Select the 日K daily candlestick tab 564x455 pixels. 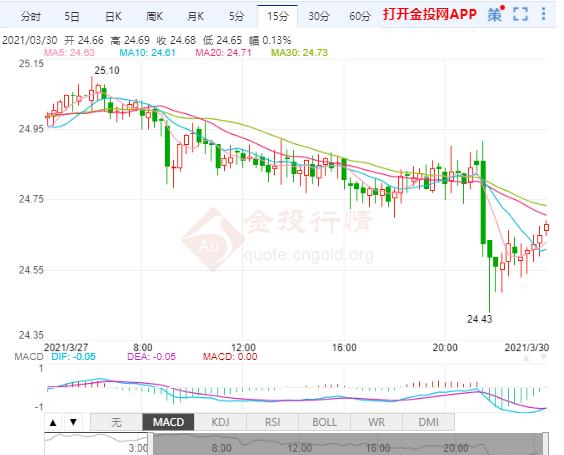point(113,17)
